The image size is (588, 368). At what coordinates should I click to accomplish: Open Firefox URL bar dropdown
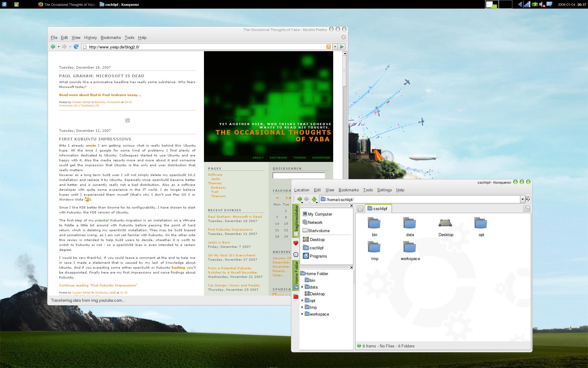335,47
